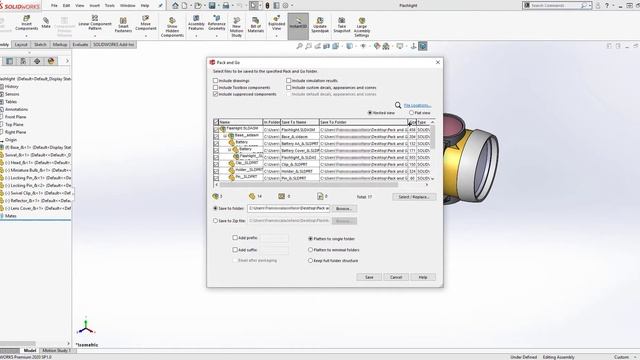The width and height of the screenshot is (640, 360).
Task: Click Insert Components in the assembly ribbon
Action: [x=27, y=23]
